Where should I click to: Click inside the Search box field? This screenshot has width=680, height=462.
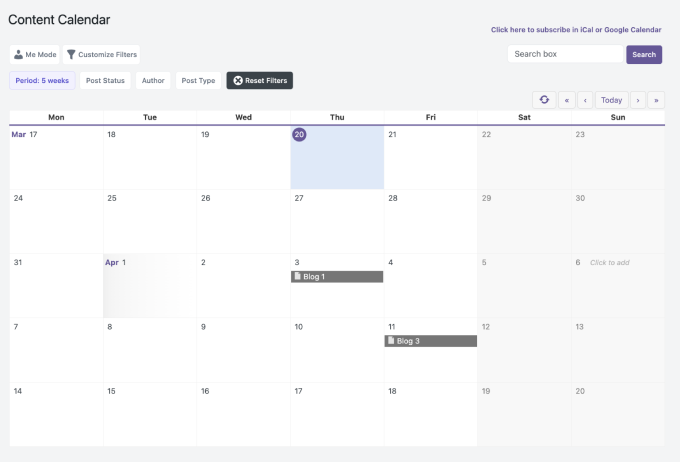pos(564,54)
